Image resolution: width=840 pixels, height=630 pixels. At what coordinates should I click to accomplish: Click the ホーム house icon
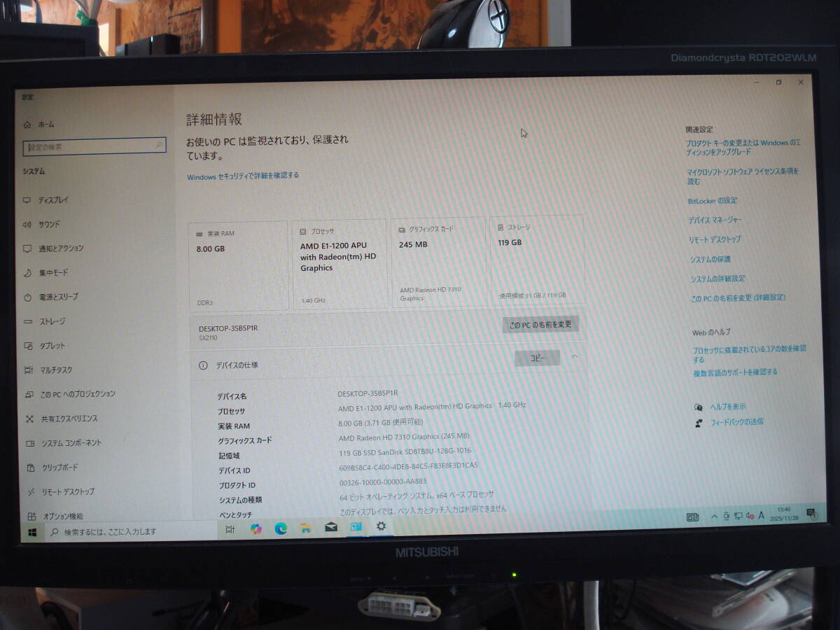coord(27,125)
